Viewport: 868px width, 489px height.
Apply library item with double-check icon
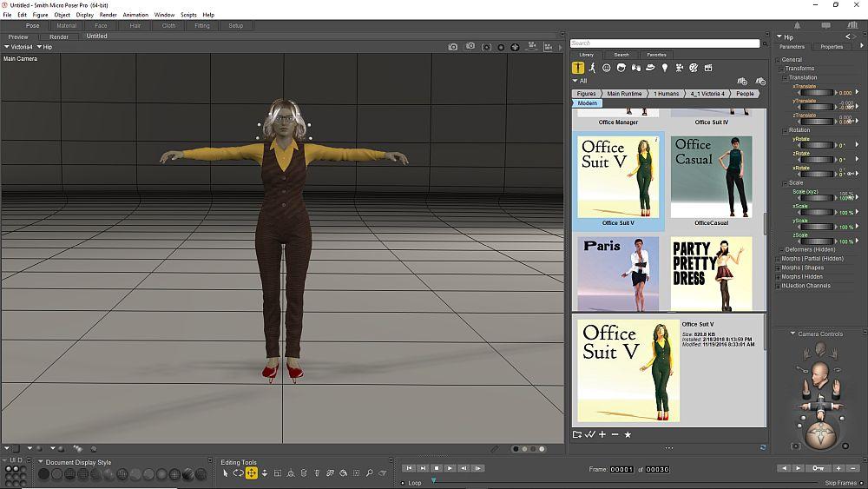589,434
